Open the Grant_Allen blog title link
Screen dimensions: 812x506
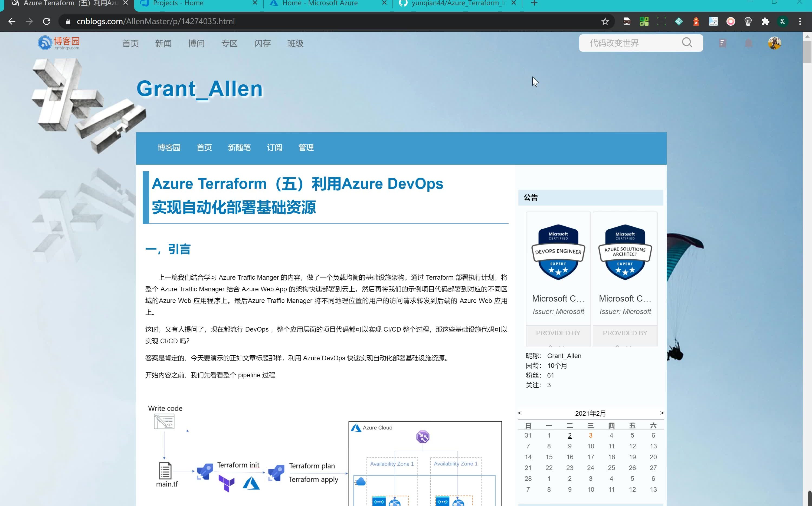click(x=199, y=89)
